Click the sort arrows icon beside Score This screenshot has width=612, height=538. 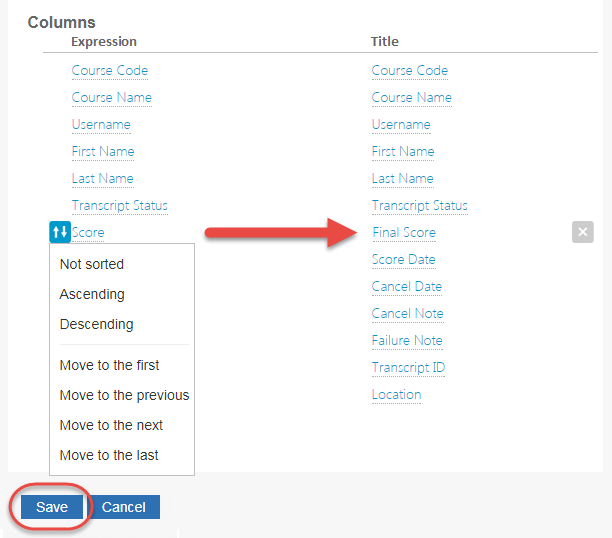[x=59, y=232]
